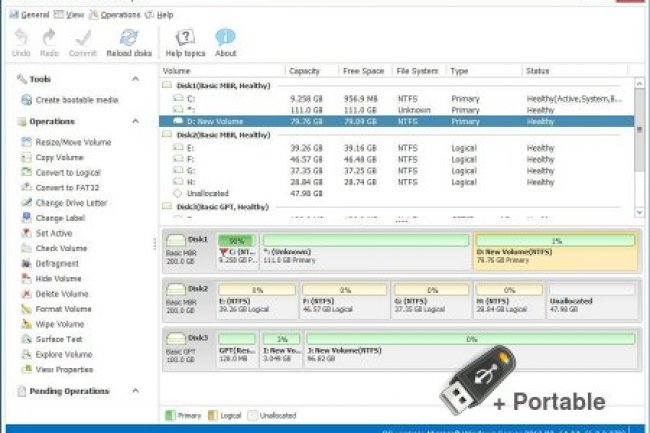Collapse the Tools section
650x433 pixels.
135,78
